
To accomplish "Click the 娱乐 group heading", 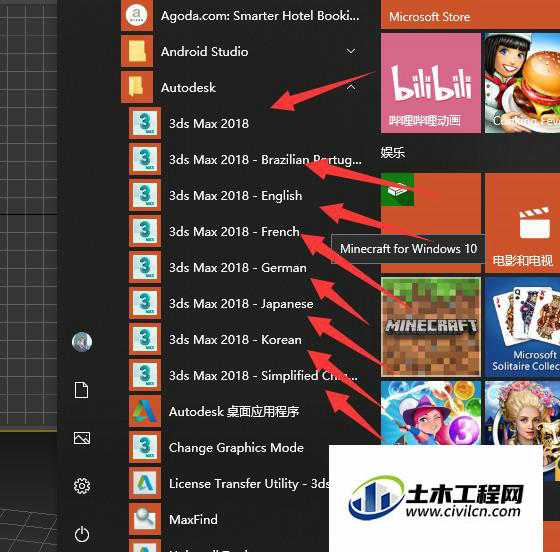I will coord(392,152).
